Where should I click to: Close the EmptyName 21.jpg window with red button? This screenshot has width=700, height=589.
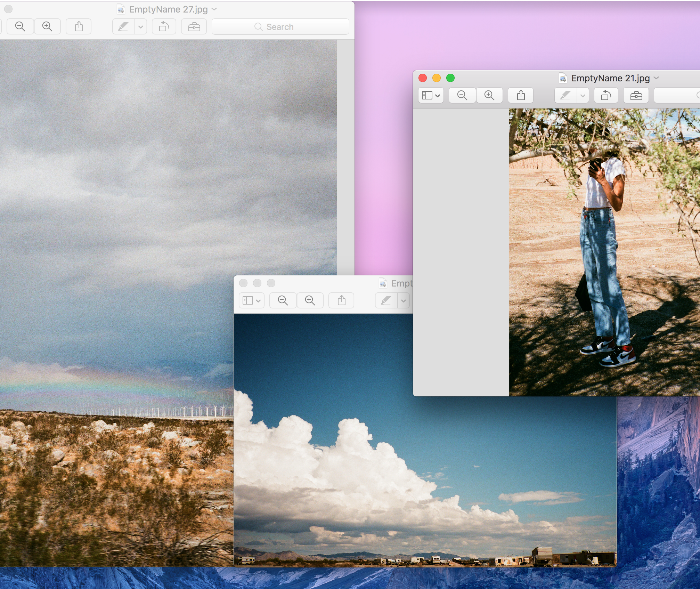[423, 78]
